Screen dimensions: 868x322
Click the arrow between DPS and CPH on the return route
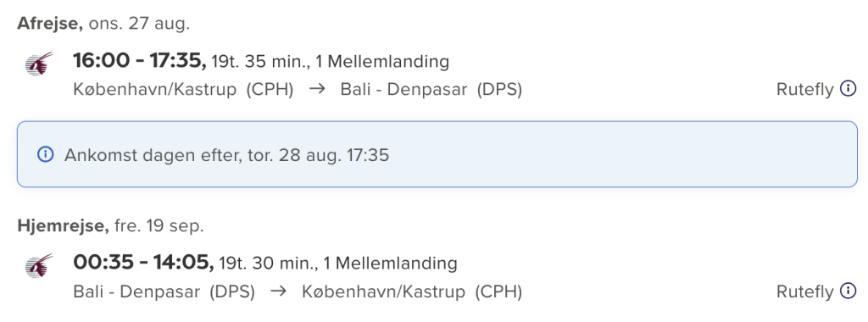point(278,291)
